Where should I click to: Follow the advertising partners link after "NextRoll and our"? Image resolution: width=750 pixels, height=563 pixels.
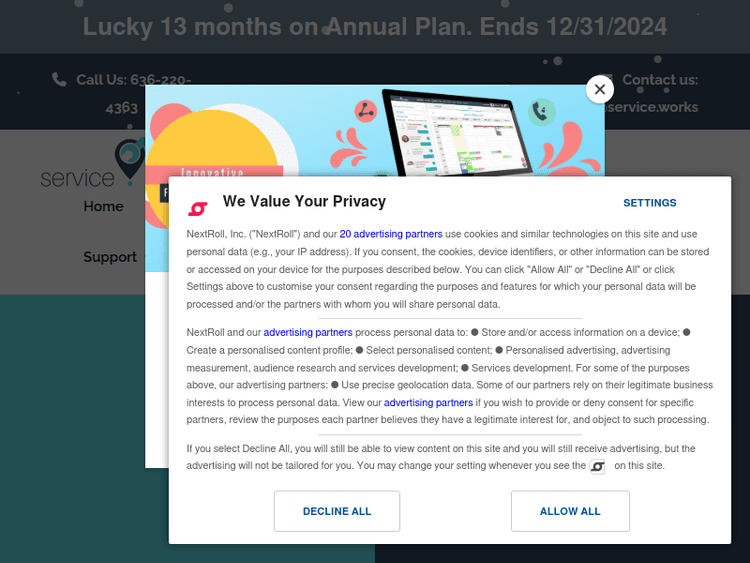pyautogui.click(x=308, y=332)
